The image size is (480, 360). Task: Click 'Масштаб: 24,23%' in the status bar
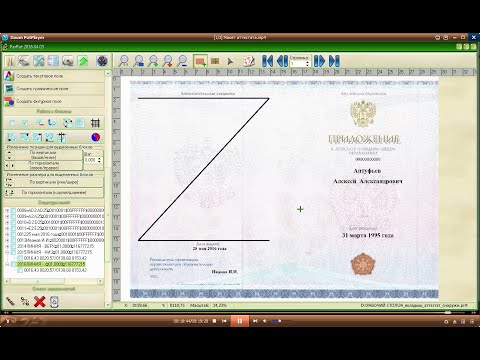pos(208,305)
